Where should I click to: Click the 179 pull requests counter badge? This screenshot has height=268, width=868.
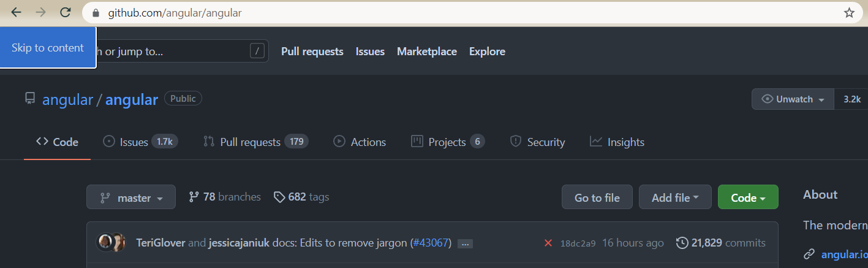[x=296, y=142]
